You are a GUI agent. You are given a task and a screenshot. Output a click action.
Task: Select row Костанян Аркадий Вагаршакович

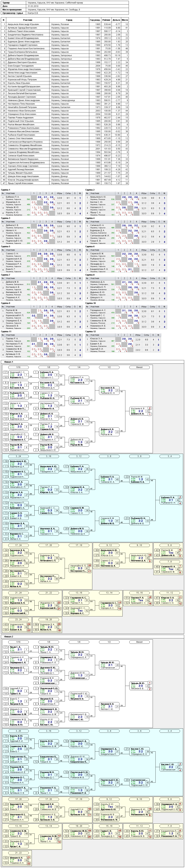65,87
